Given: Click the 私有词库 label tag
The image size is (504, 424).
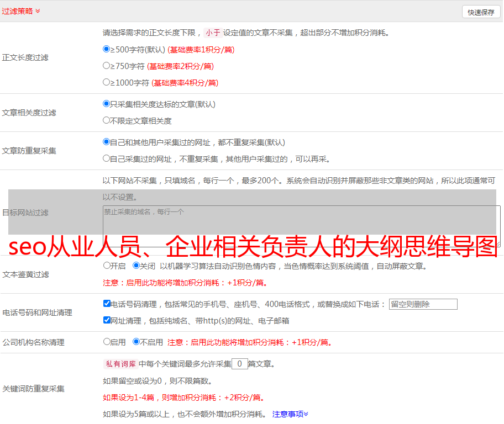Looking at the screenshot, I should pos(119,364).
